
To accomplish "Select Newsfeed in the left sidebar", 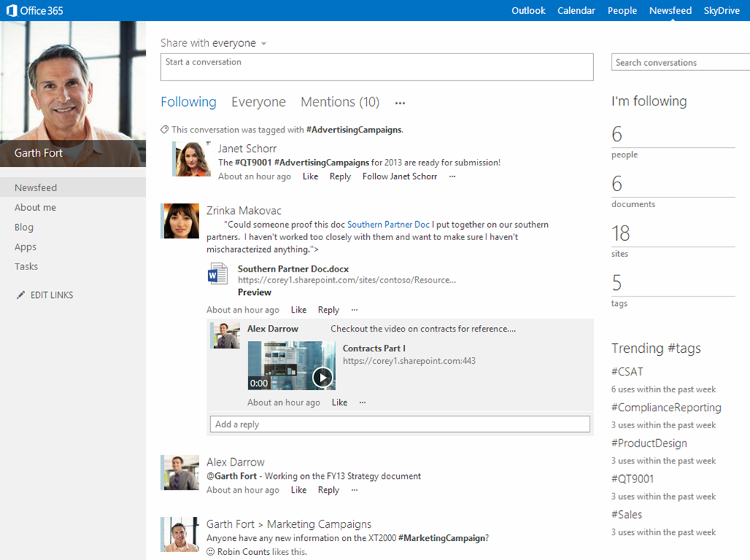I will [73, 187].
